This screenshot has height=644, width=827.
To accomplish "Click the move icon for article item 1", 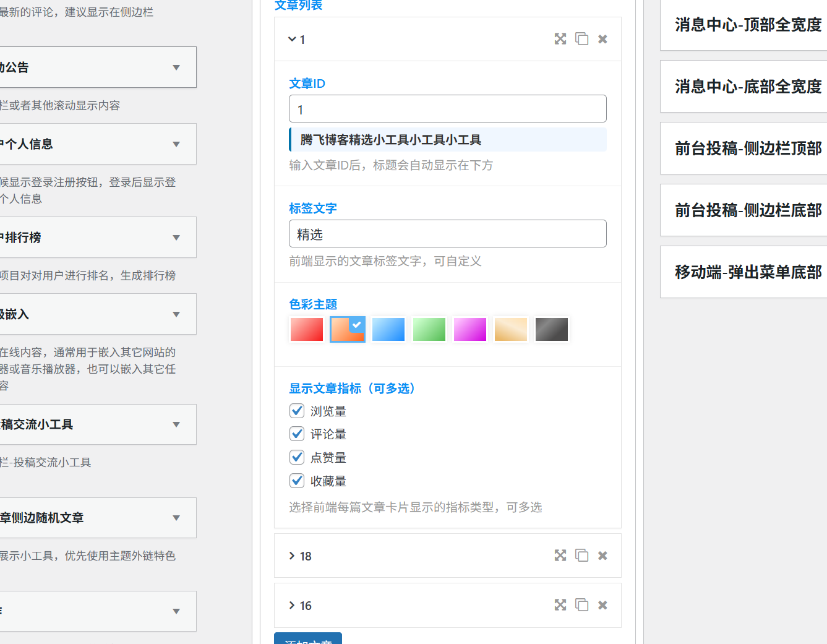I will 560,38.
